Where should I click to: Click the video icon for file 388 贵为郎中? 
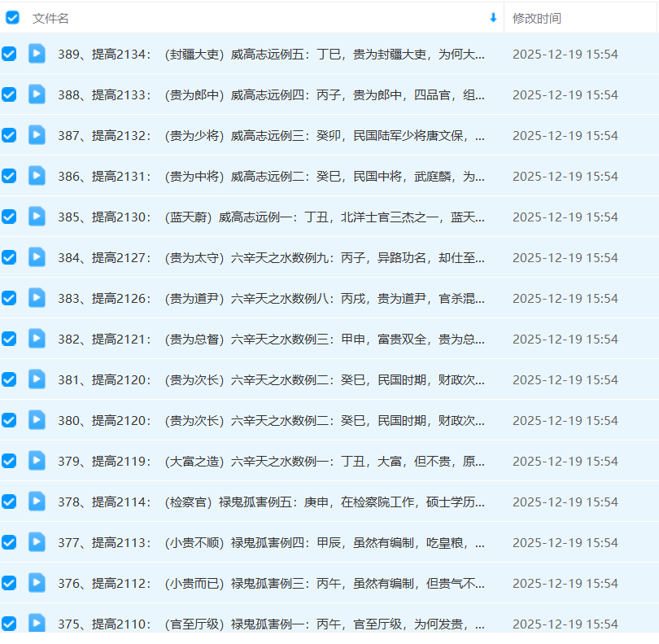point(37,94)
